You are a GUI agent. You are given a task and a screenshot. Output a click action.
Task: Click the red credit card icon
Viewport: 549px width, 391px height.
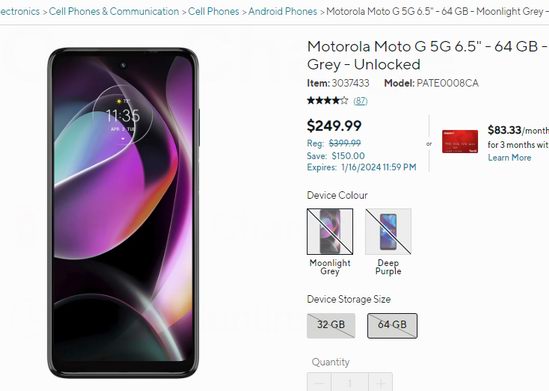(460, 141)
